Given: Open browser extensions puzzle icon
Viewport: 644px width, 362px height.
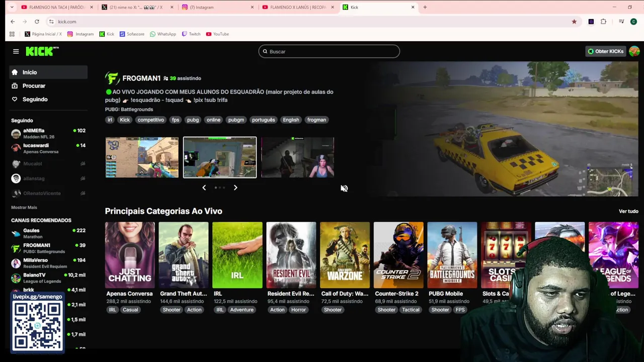Looking at the screenshot, I should tap(603, 22).
